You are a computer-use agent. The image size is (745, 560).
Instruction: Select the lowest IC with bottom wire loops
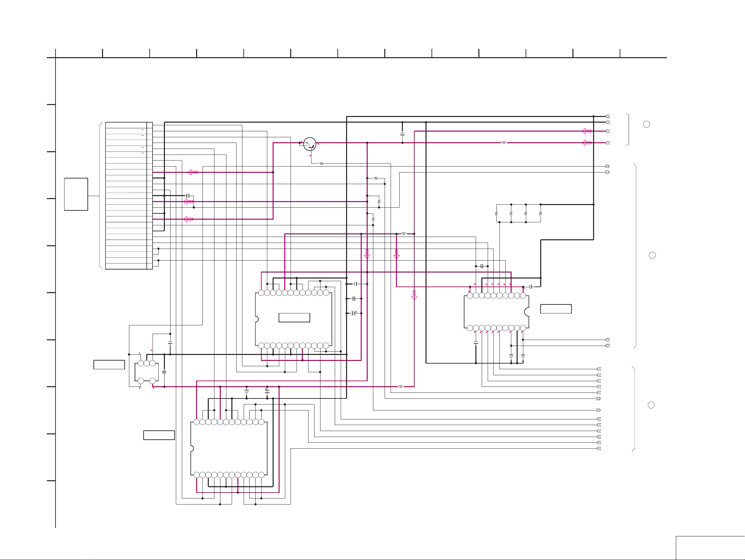[x=229, y=449]
